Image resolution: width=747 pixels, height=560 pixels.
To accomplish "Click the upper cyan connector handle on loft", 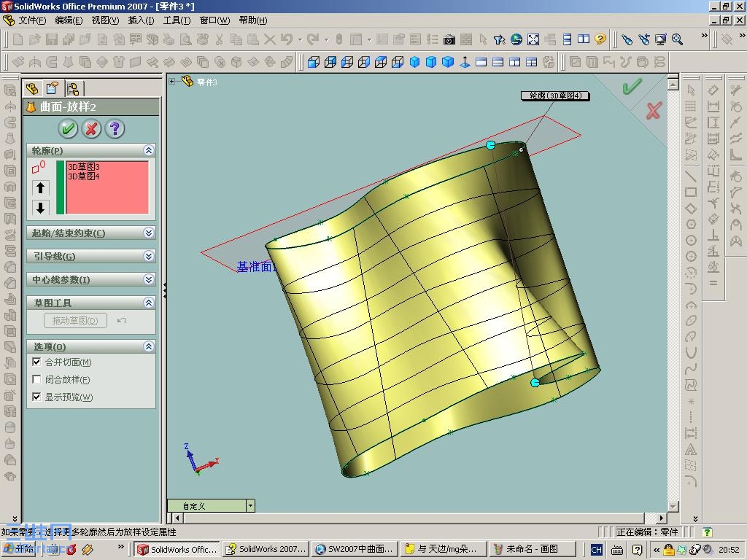I will [491, 145].
